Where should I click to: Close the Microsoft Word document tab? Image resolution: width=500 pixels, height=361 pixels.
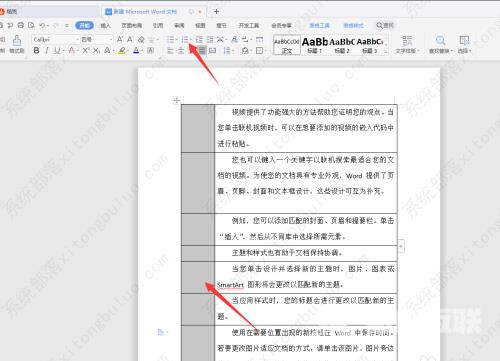tap(200, 12)
